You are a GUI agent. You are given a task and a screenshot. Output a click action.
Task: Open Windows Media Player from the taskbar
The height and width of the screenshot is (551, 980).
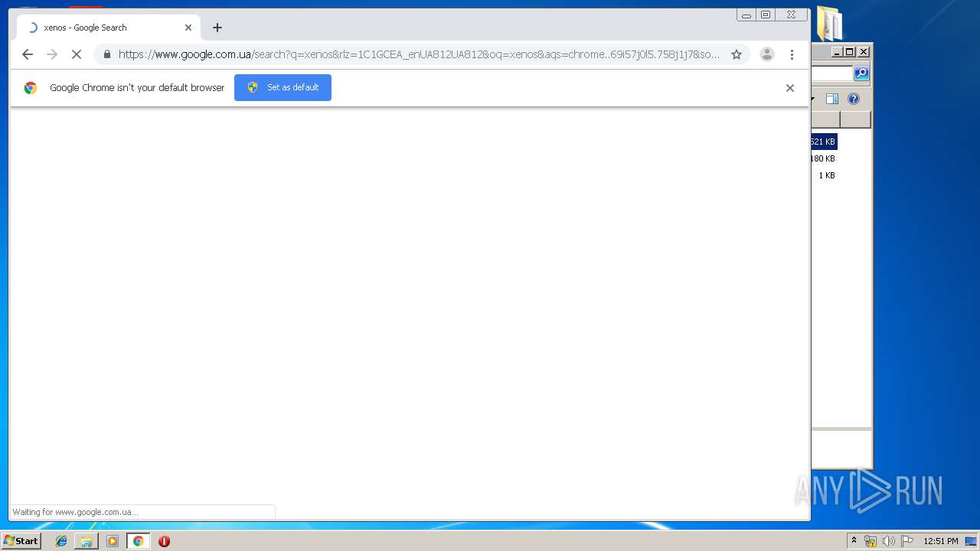coord(113,541)
